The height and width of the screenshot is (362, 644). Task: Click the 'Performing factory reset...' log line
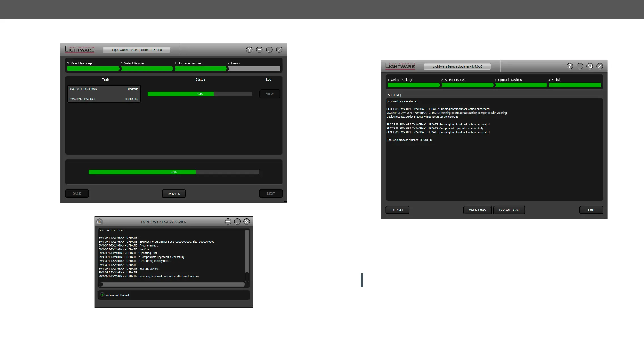(135, 261)
